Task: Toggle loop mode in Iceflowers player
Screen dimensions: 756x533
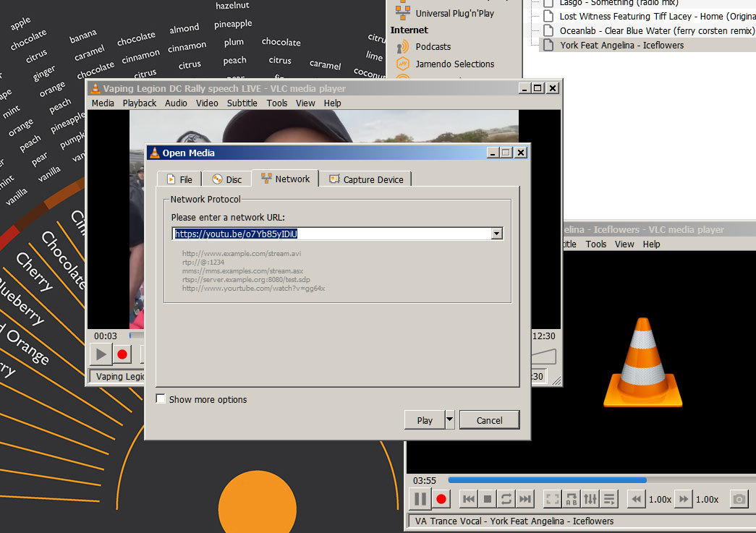Action: [x=506, y=499]
